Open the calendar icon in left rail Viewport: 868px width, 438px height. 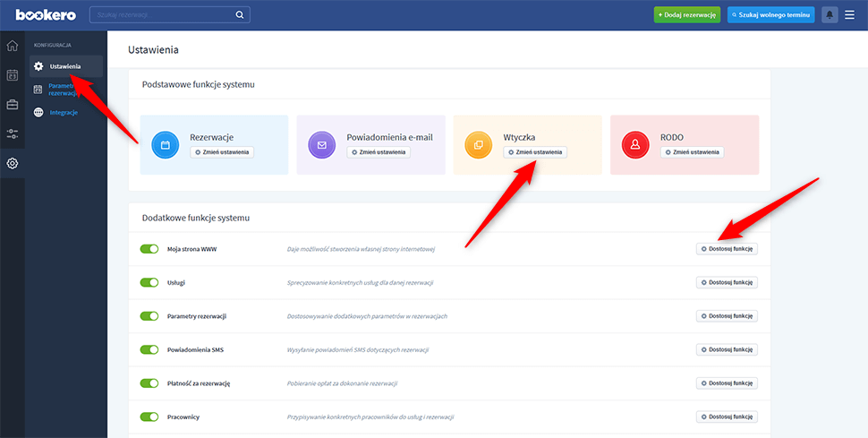pos(13,75)
